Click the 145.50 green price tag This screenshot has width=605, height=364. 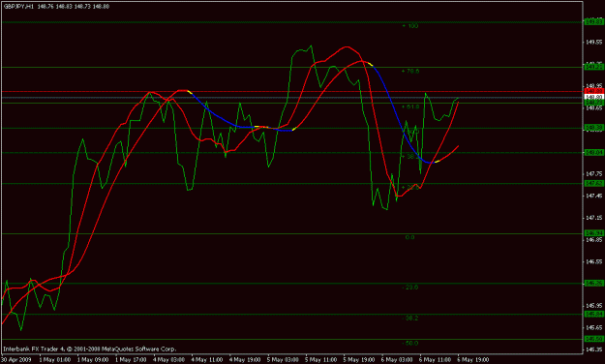click(594, 339)
